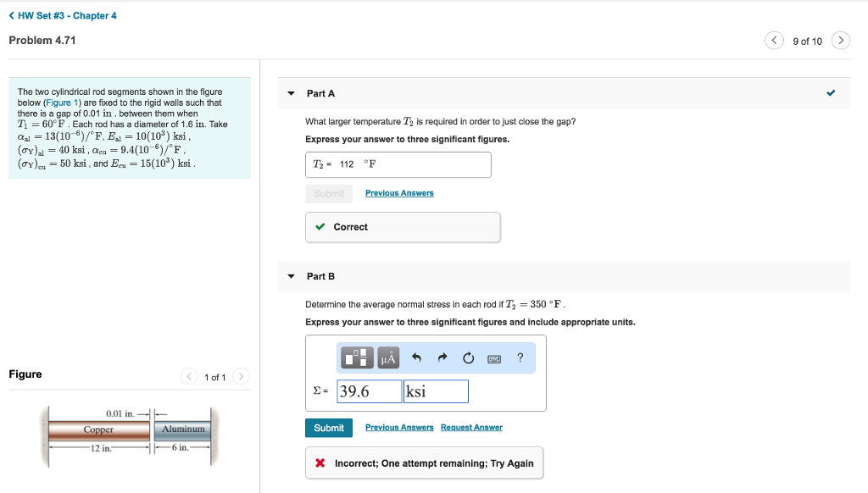Open Request Answer for Part B
The width and height of the screenshot is (868, 493).
coord(471,428)
